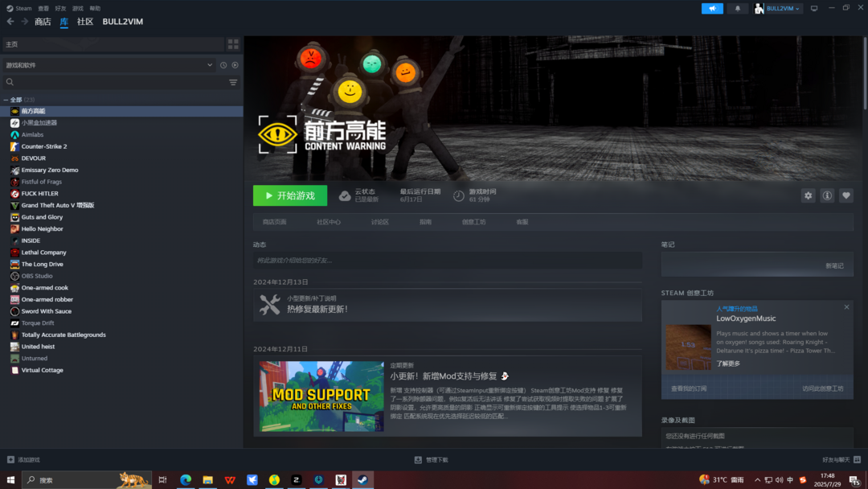Show ready-to-play games icon
868x489 pixels.
click(235, 65)
